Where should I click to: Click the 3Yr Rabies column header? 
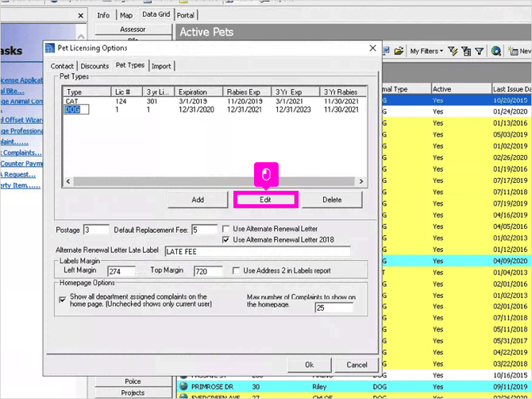343,91
